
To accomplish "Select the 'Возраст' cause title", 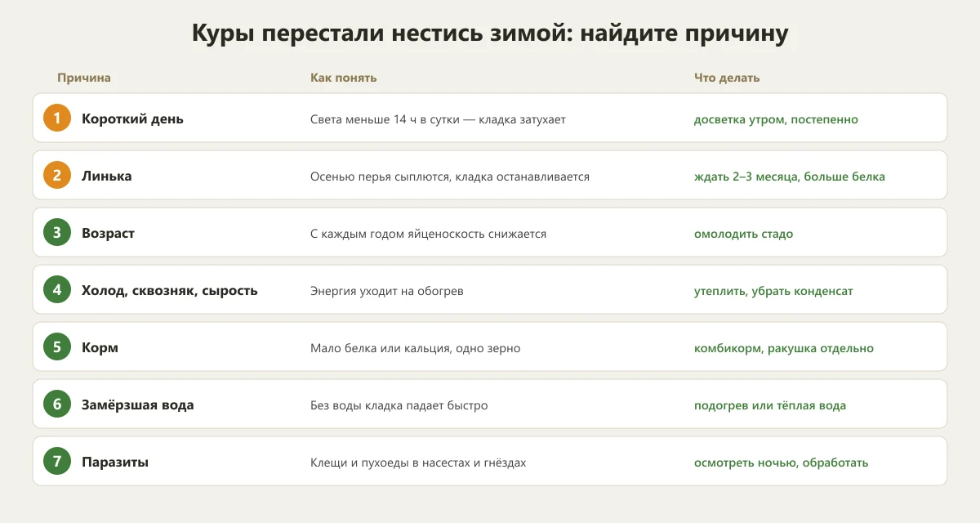I will pos(108,234).
